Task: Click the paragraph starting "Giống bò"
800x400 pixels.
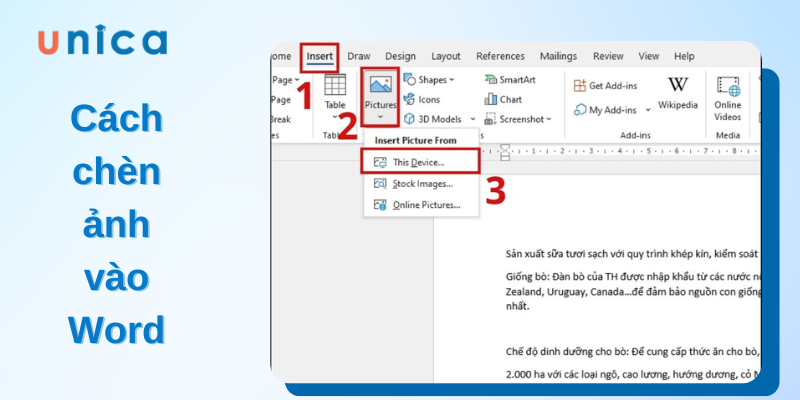Action: tap(633, 292)
